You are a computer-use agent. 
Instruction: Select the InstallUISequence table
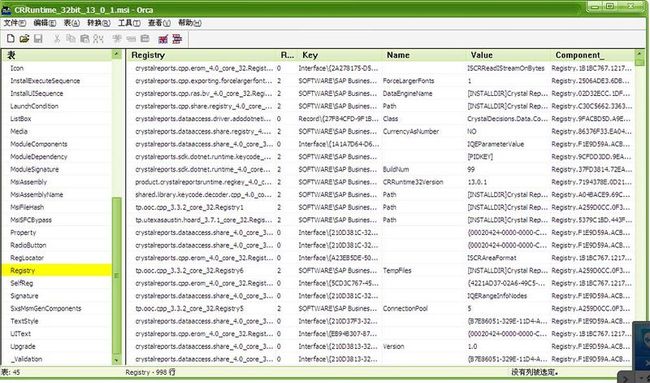coord(36,93)
